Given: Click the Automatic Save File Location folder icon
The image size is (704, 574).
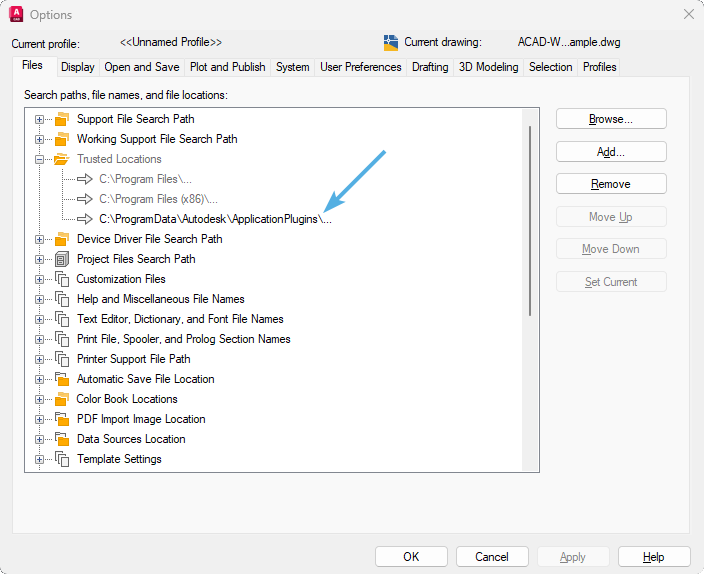Looking at the screenshot, I should [62, 379].
